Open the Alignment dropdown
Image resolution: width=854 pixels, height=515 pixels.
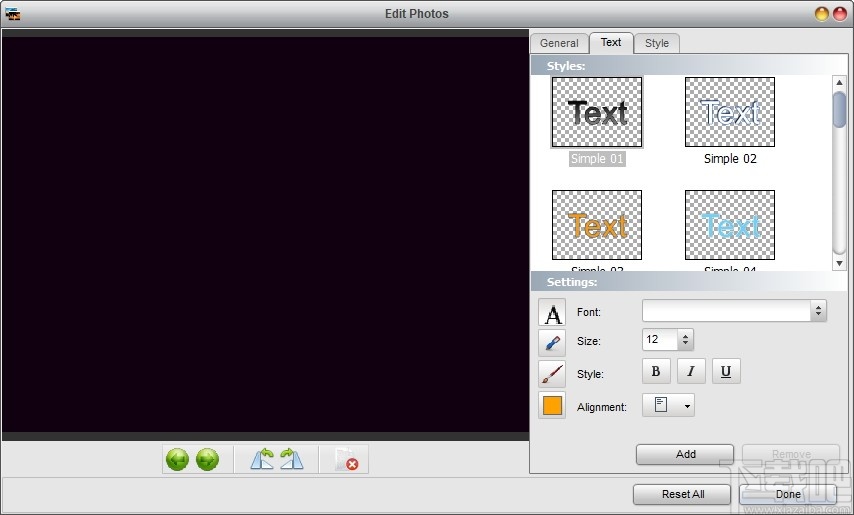click(668, 405)
